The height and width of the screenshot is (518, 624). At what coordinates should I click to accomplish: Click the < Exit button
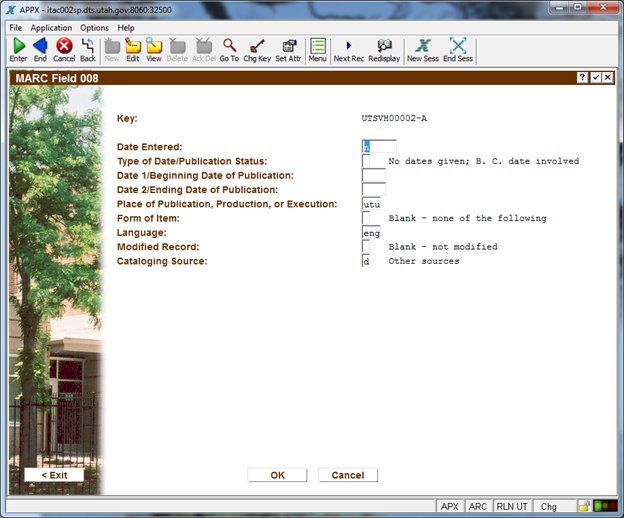click(x=54, y=475)
